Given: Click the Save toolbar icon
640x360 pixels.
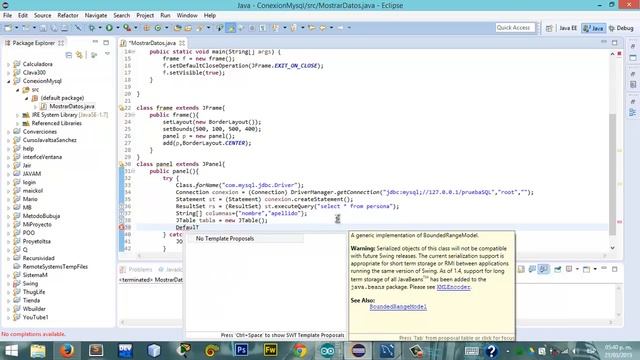Looking at the screenshot, I should [x=43, y=28].
